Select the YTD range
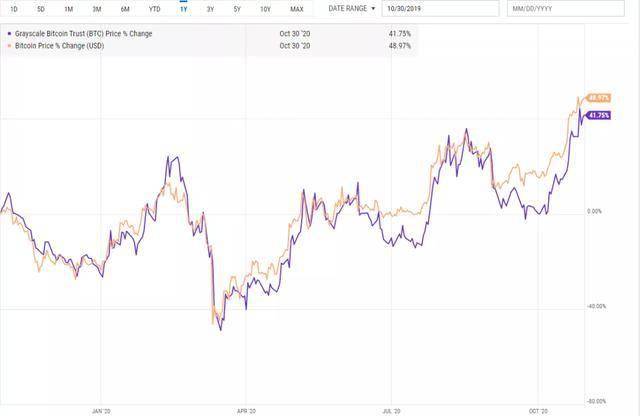The width and height of the screenshot is (640, 416). (x=154, y=9)
